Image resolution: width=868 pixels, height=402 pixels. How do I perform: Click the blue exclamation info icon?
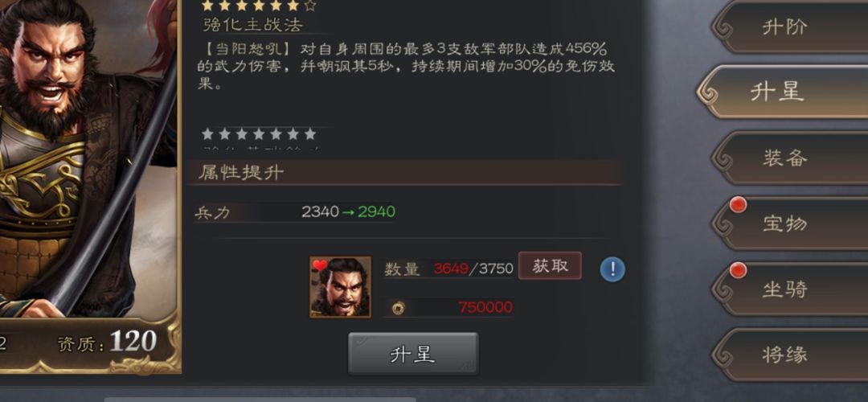[x=612, y=269]
